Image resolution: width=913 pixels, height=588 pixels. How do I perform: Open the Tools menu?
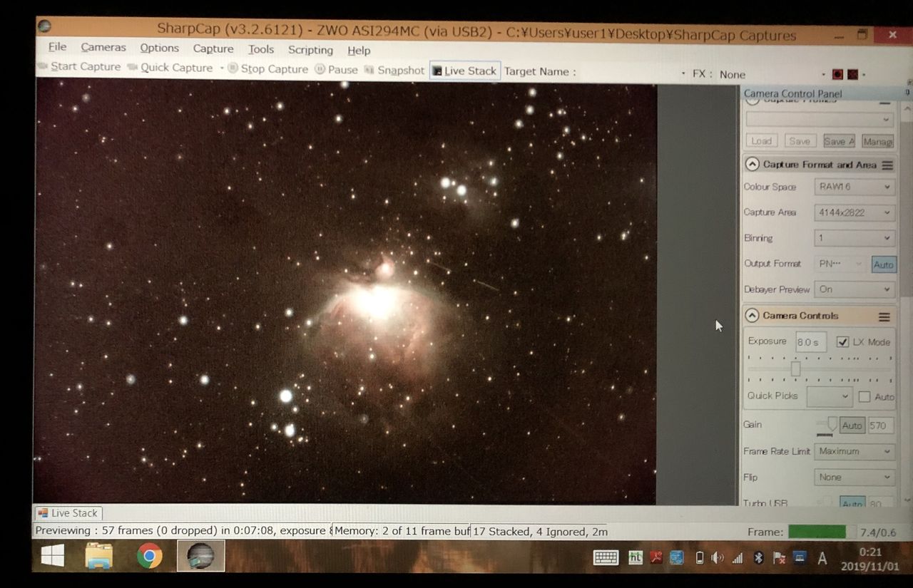261,50
